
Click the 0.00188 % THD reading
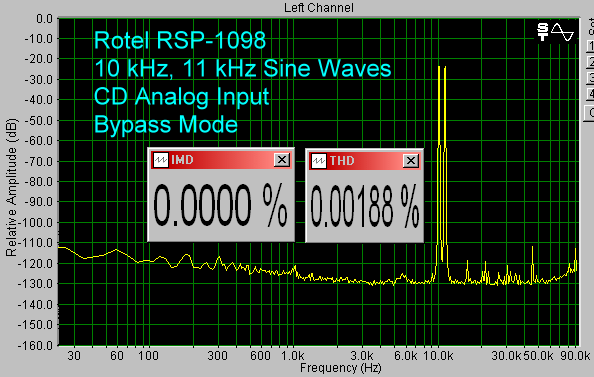[x=364, y=207]
